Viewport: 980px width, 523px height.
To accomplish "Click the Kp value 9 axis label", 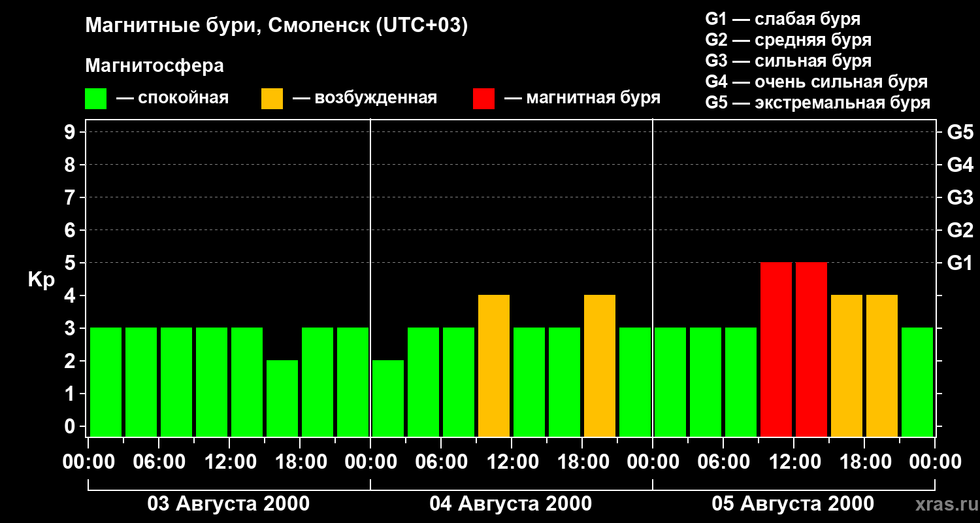I will coord(71,132).
